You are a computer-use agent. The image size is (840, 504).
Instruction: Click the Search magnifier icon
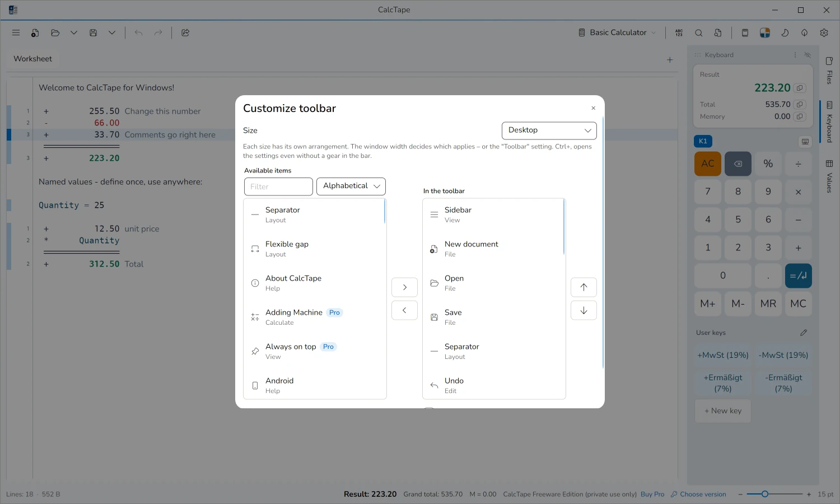coord(698,32)
